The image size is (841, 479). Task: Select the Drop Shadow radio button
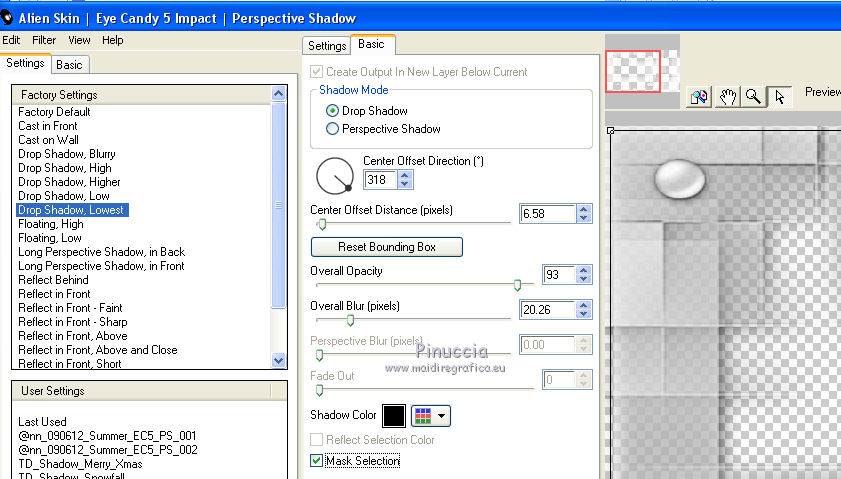coord(333,111)
